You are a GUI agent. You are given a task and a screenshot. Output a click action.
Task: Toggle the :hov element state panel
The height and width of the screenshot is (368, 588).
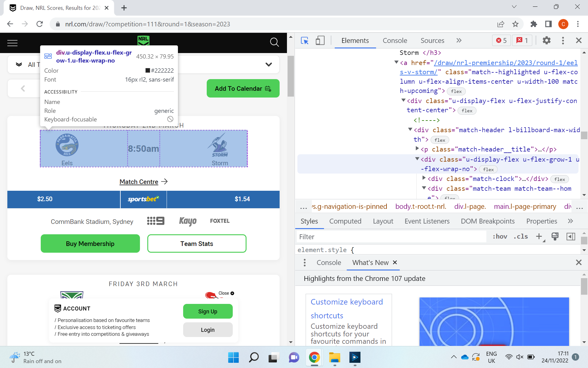pyautogui.click(x=500, y=236)
